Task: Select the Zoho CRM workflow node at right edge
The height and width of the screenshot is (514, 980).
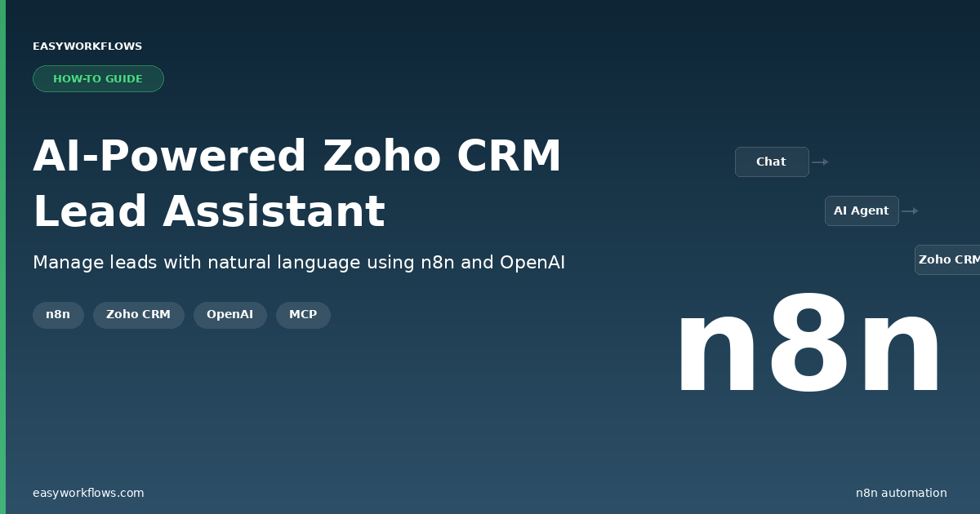Action: (948, 260)
